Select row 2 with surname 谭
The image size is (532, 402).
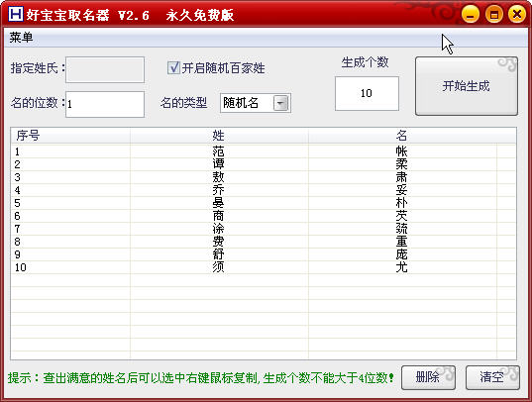click(264, 164)
